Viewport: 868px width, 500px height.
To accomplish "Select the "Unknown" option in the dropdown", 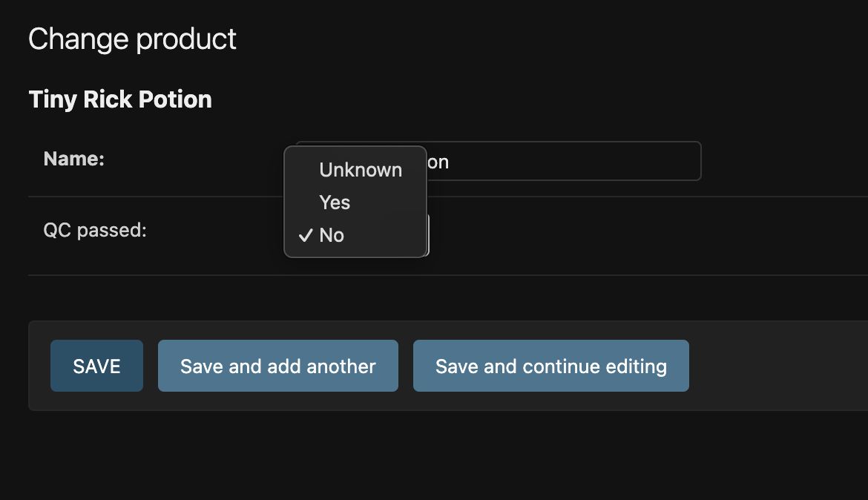I will pyautogui.click(x=361, y=170).
